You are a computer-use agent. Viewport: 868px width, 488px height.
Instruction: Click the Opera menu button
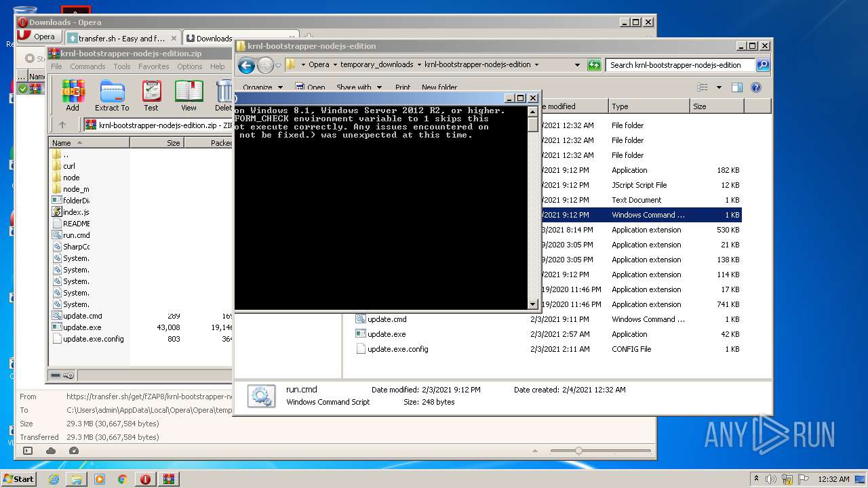tap(38, 37)
